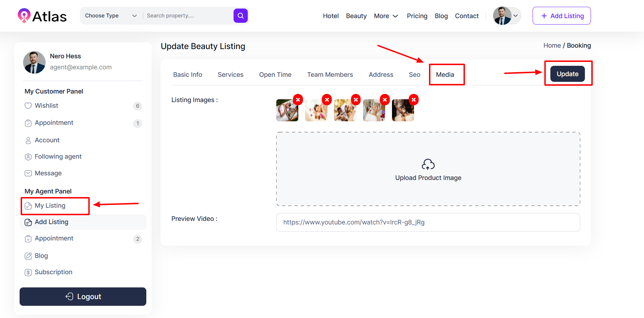This screenshot has width=644, height=318.
Task: Switch to the Team Members tab
Action: pyautogui.click(x=330, y=75)
